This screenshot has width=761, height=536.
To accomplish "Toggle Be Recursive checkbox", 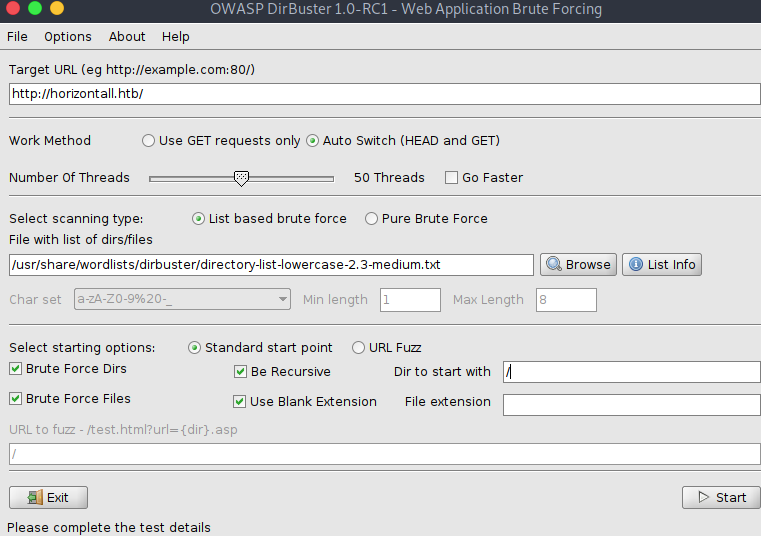I will click(x=240, y=372).
